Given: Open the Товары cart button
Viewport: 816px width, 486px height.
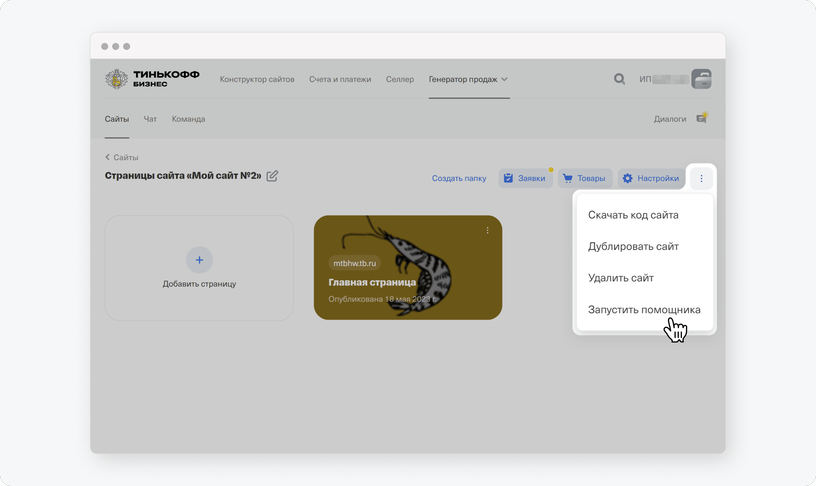Looking at the screenshot, I should pos(585,178).
